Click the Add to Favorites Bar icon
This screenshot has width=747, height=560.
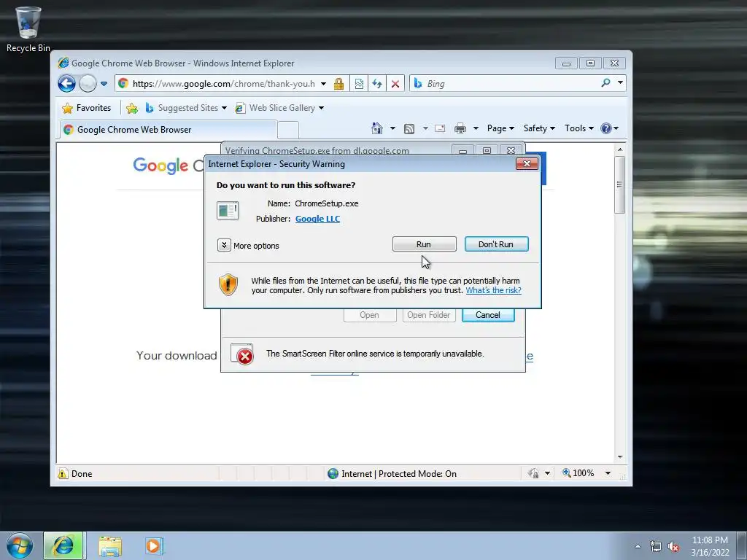[132, 108]
